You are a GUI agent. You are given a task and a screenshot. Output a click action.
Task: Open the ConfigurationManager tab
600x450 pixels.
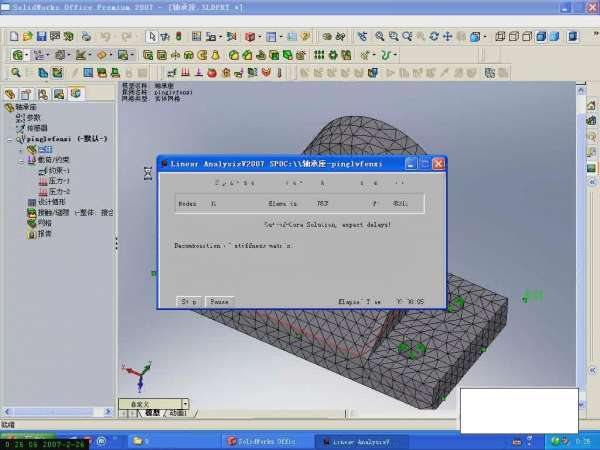coord(43,94)
